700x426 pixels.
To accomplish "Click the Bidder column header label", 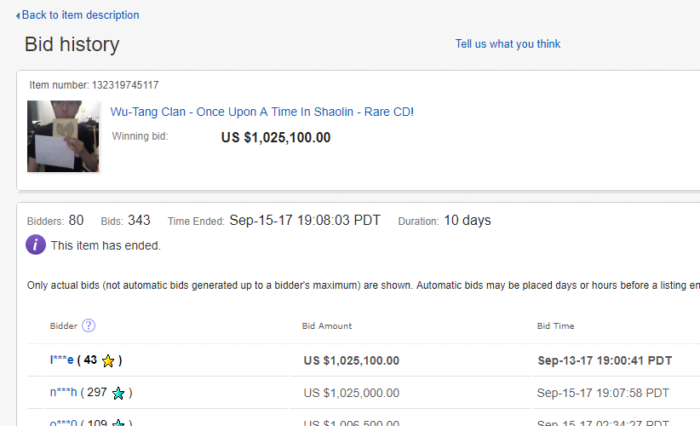I will 63,326.
